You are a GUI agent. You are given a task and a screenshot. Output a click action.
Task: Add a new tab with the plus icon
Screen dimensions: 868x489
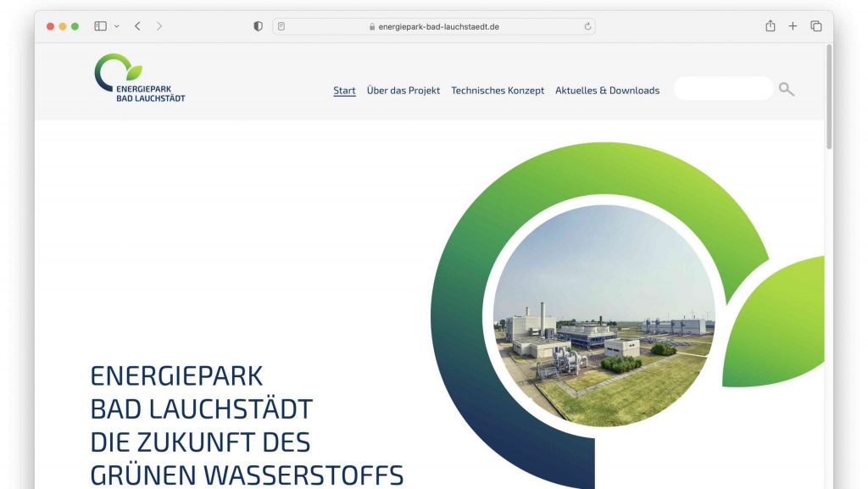coord(793,26)
